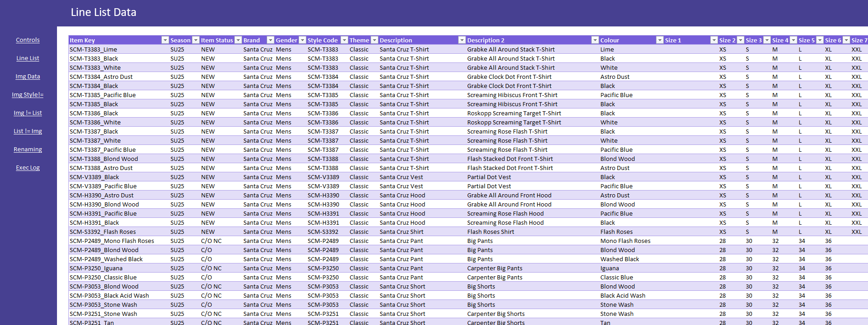Viewport: 868px width, 325px height.
Task: Open the Line List link
Action: point(28,58)
